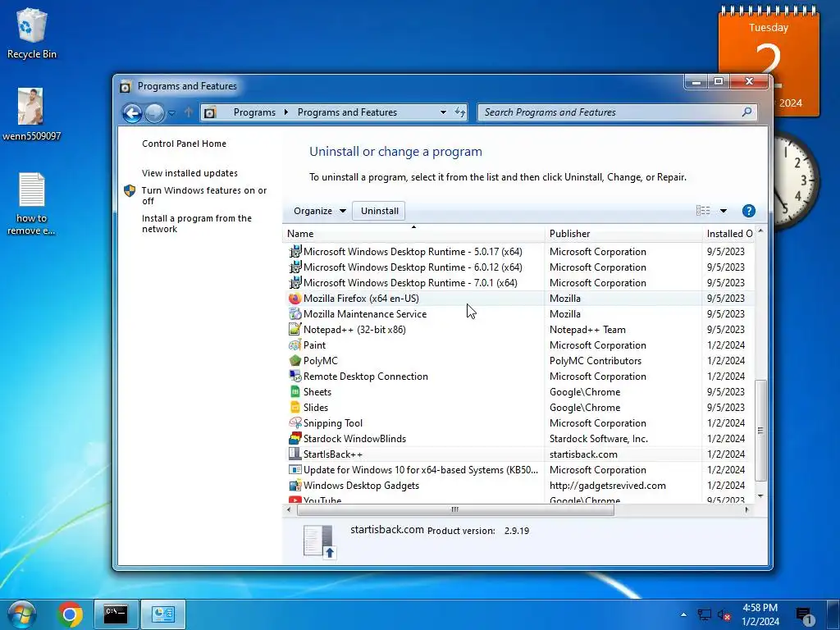The height and width of the screenshot is (630, 840).
Task: Show hidden tray icons arrow
Action: coord(683,615)
